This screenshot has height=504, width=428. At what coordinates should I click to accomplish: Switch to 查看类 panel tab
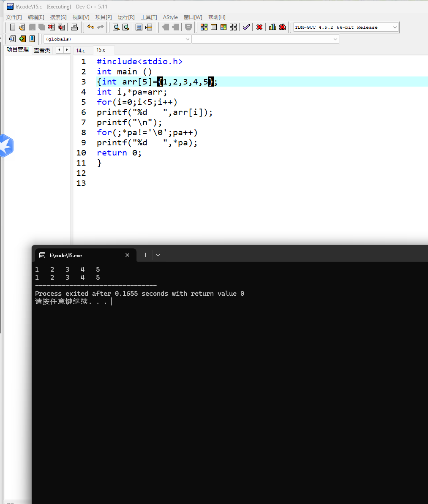42,50
